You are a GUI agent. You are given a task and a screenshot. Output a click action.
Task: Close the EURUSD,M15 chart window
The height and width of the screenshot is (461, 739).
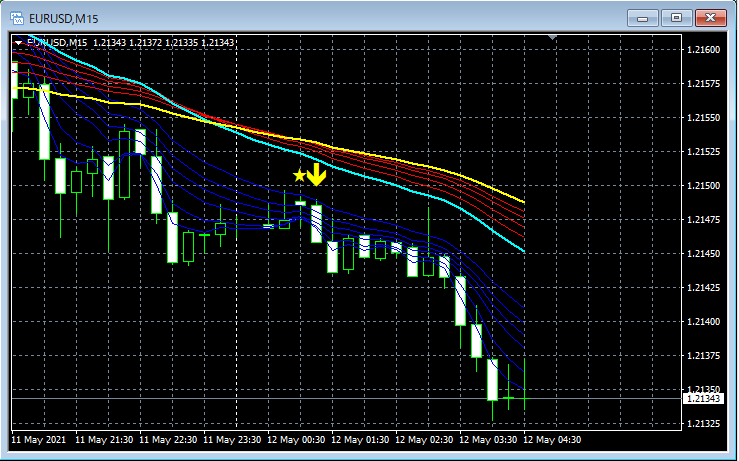click(x=711, y=18)
